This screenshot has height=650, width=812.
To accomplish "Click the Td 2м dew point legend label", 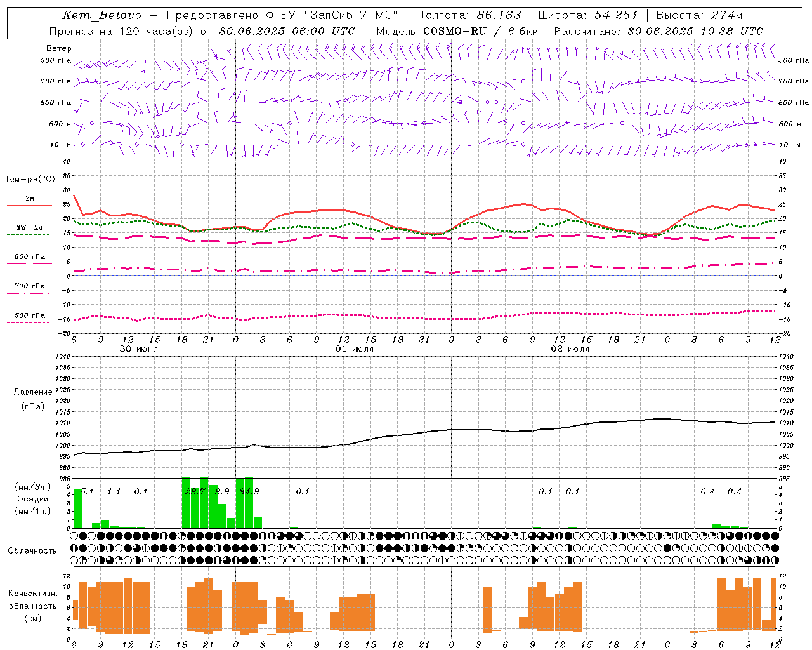I will (30, 227).
